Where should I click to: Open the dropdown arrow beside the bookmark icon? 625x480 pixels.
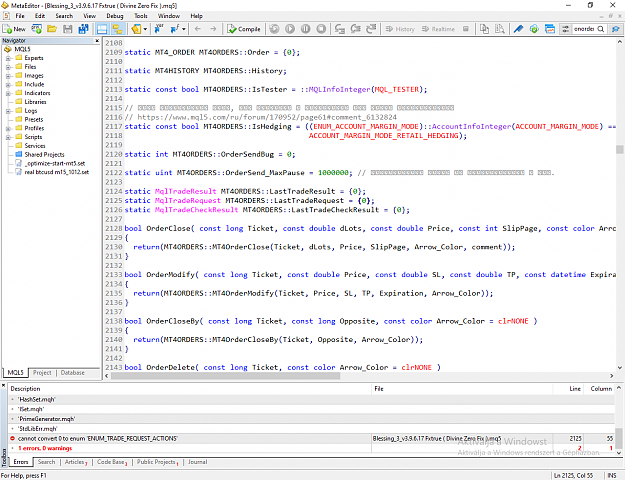point(145,29)
